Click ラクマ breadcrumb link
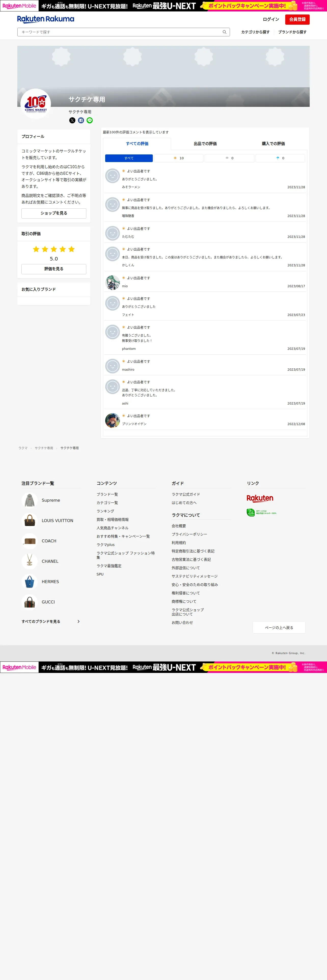The image size is (327, 980). pos(23,448)
